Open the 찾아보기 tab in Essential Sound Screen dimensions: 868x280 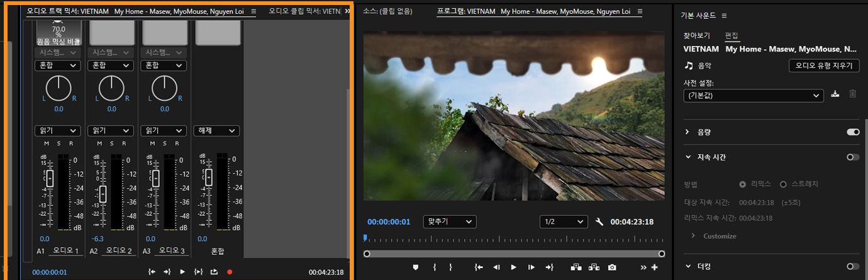click(697, 36)
